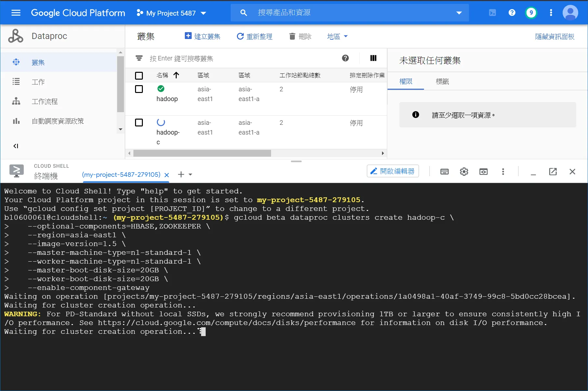588x391 pixels.
Task: Open the column display options icon
Action: pos(373,58)
